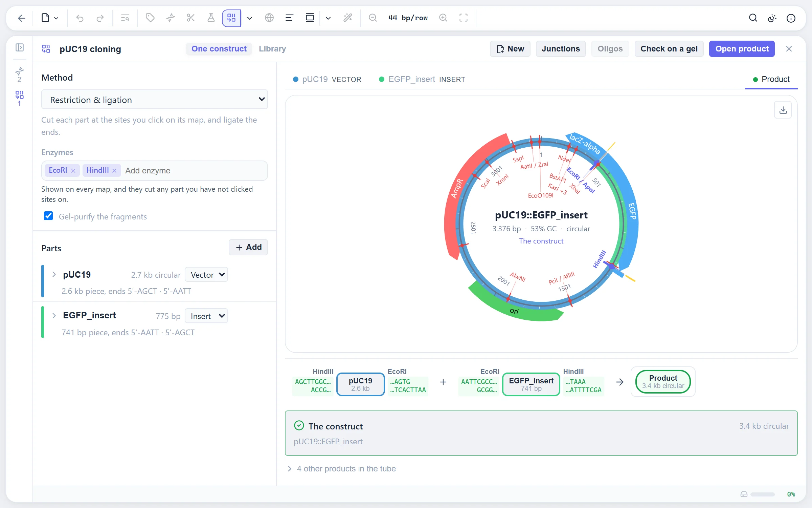Open the primer design toolbar icon

[x=170, y=18]
